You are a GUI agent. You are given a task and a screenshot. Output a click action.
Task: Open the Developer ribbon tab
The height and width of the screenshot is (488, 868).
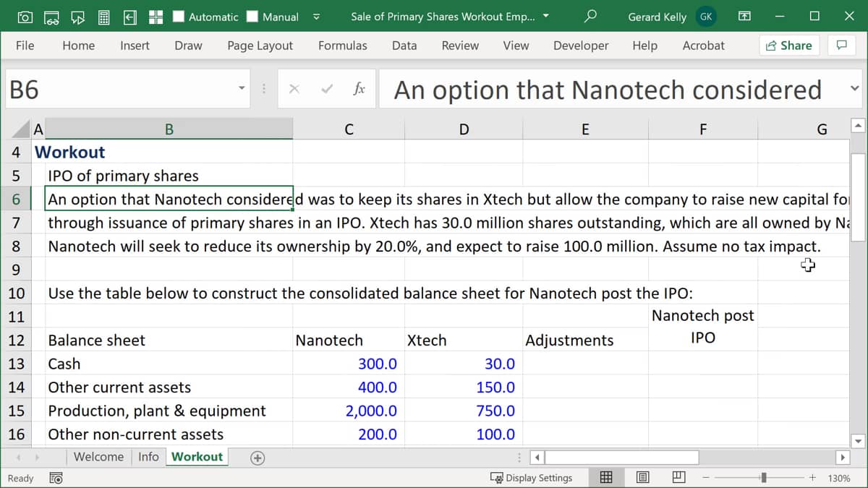(581, 46)
